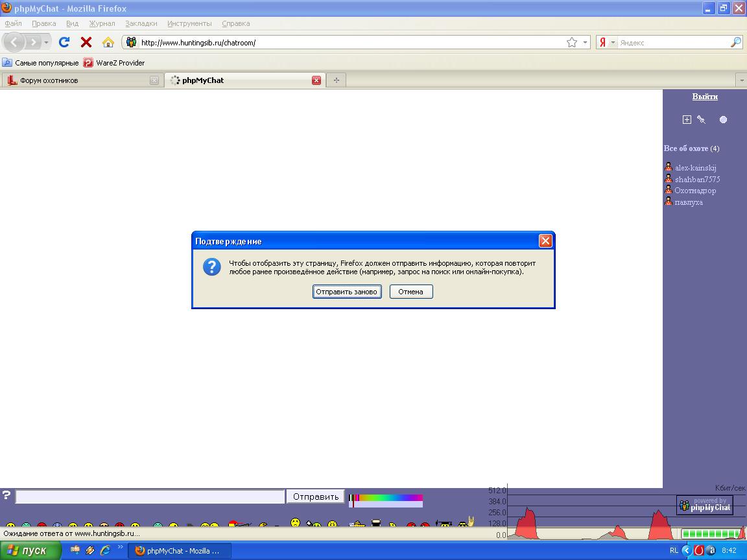
Task: Click the red Stop loading icon
Action: (86, 42)
